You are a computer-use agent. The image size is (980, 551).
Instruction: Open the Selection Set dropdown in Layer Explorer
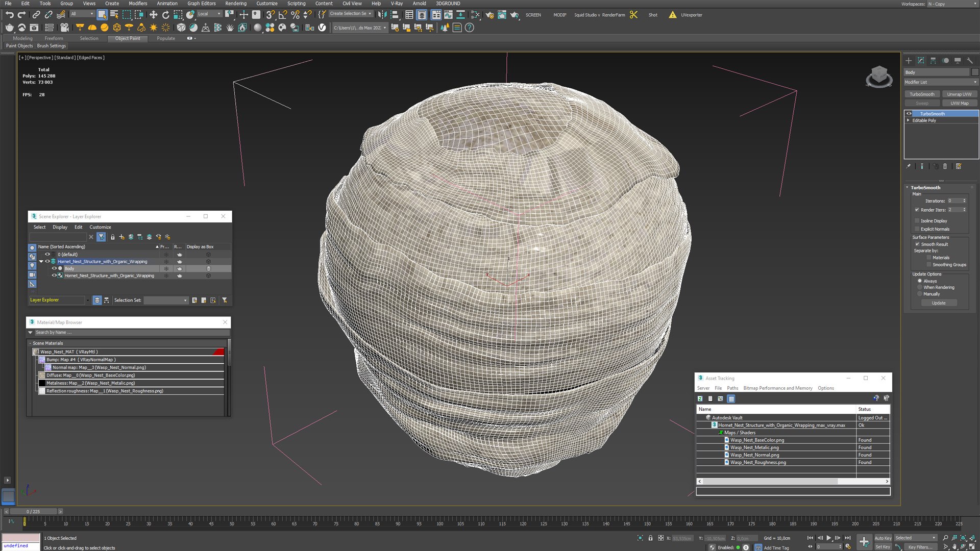coord(166,300)
